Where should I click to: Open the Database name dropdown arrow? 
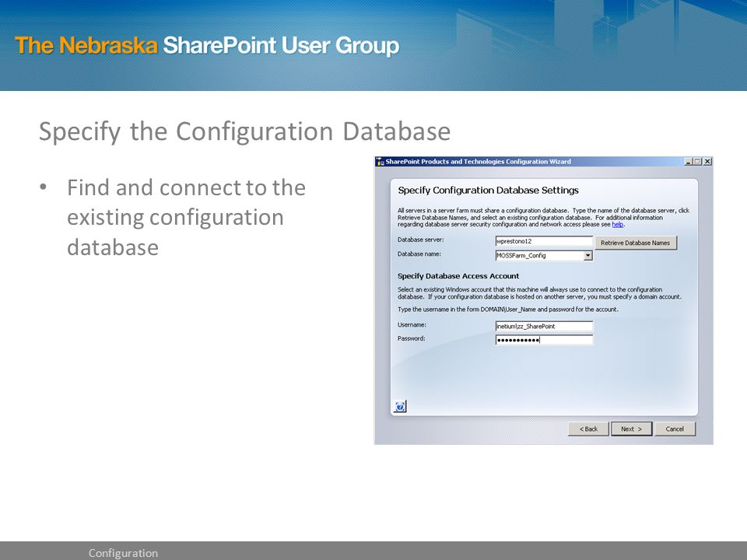(588, 256)
